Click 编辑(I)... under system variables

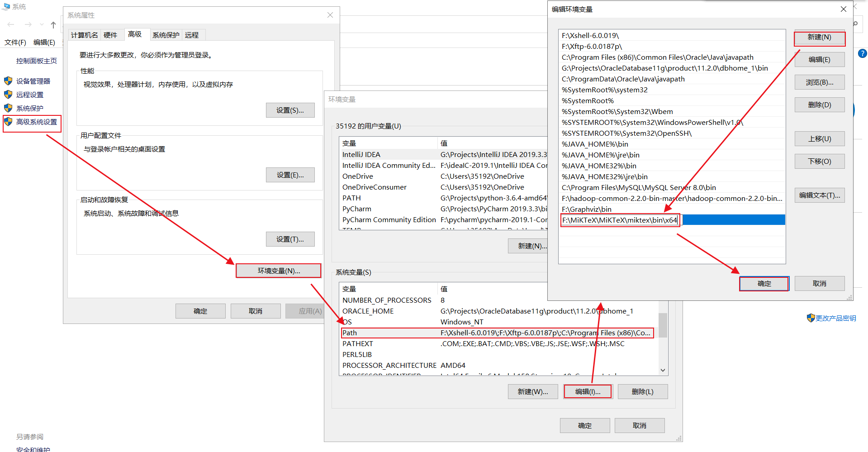tap(588, 391)
